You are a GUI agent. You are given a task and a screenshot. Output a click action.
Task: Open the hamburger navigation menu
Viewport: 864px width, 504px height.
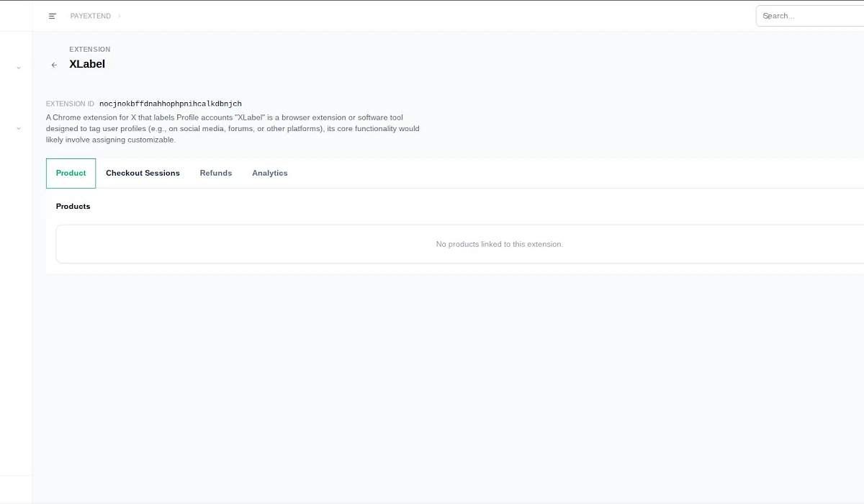pyautogui.click(x=51, y=16)
